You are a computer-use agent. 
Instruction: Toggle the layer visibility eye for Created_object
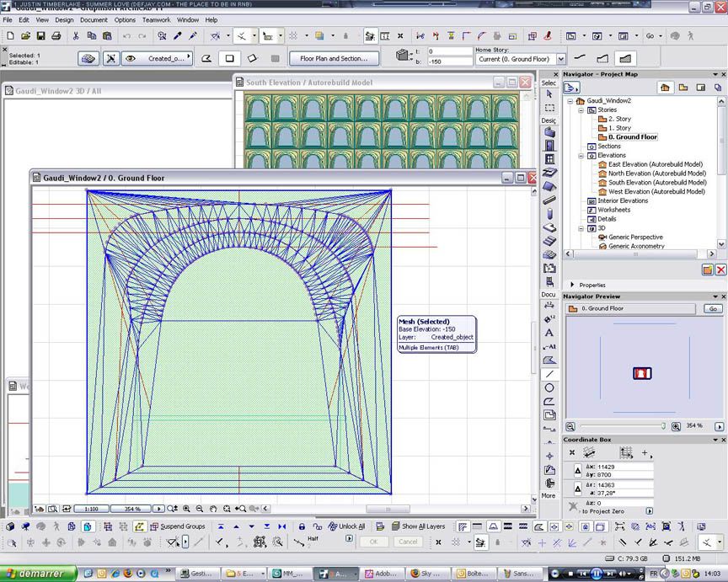click(x=131, y=59)
